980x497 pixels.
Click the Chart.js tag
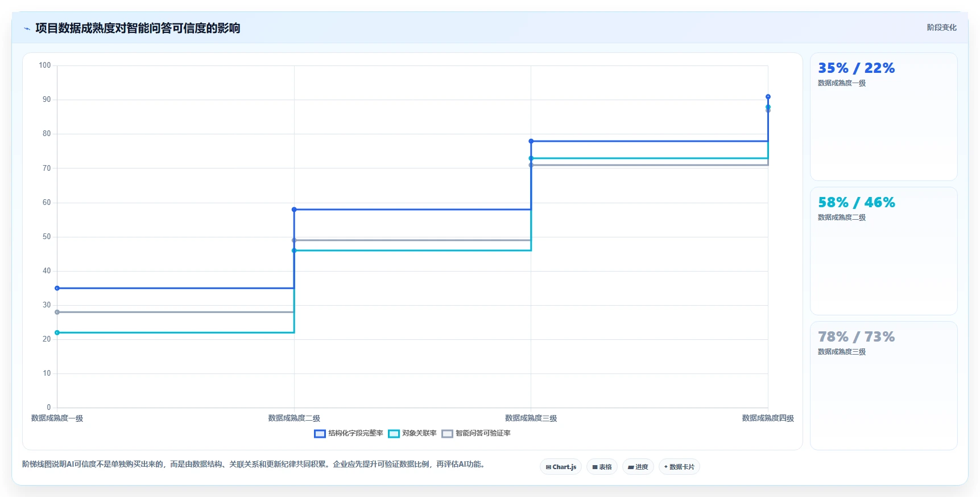pos(561,467)
